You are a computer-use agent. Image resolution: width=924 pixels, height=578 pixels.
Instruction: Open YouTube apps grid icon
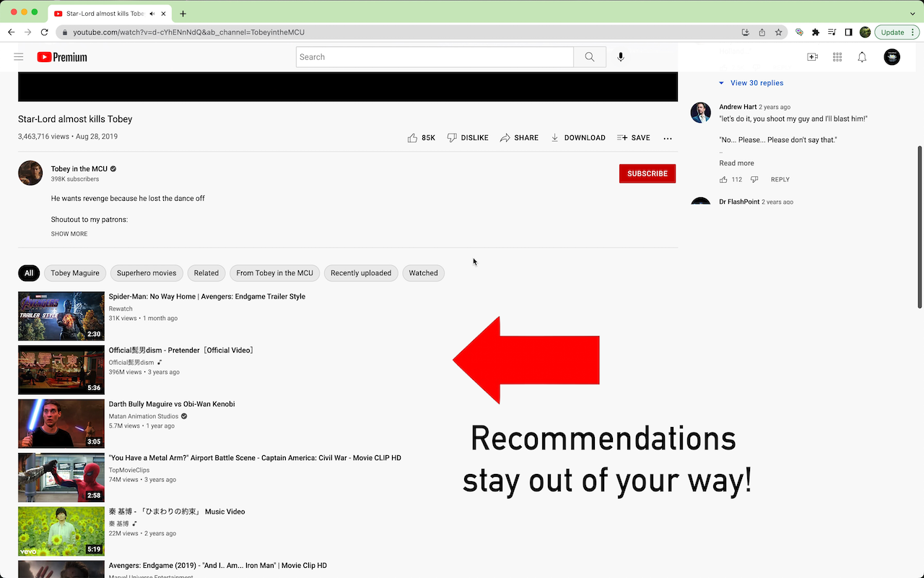pos(837,57)
